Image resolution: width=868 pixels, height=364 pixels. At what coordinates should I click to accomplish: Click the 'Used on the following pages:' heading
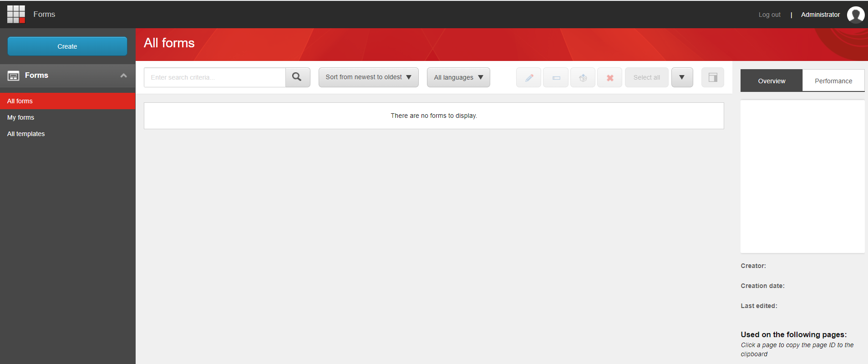pyautogui.click(x=793, y=334)
